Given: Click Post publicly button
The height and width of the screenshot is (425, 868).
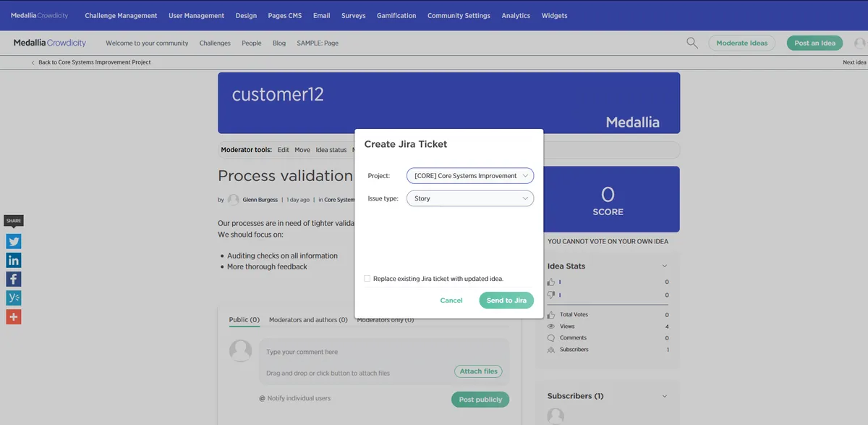Looking at the screenshot, I should click(480, 400).
